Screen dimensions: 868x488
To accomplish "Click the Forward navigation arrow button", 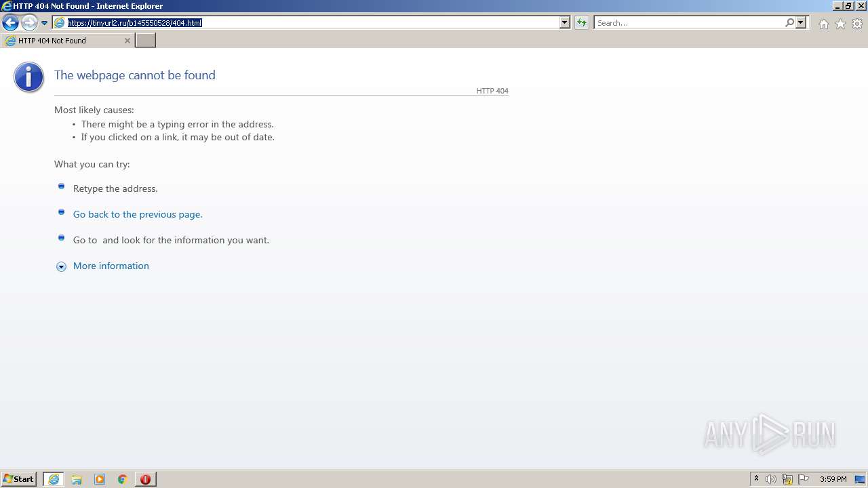I will (29, 22).
